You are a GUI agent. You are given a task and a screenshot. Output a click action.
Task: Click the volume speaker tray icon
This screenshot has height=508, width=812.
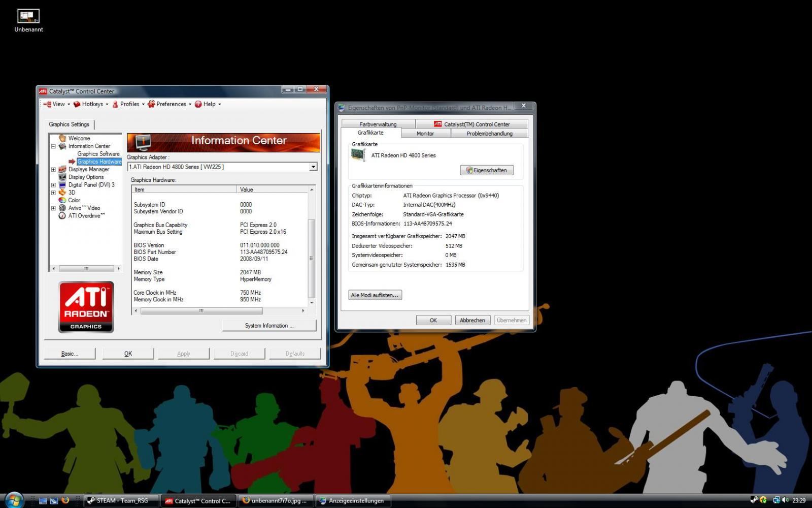785,500
